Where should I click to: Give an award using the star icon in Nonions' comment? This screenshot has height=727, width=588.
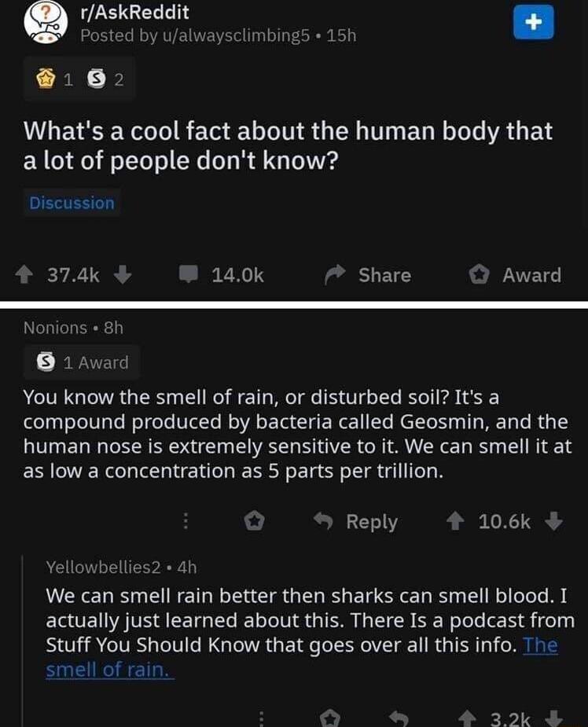pos(254,521)
